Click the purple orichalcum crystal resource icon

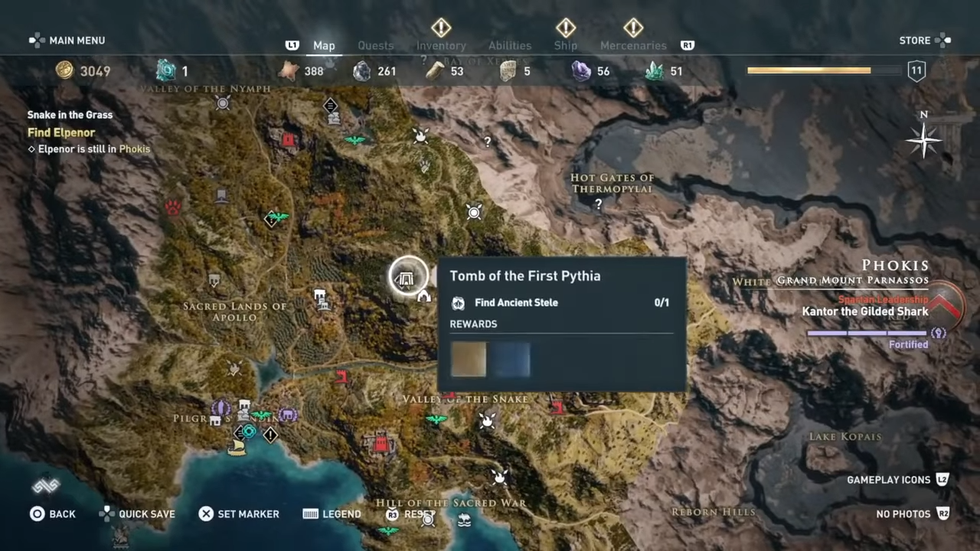[581, 71]
